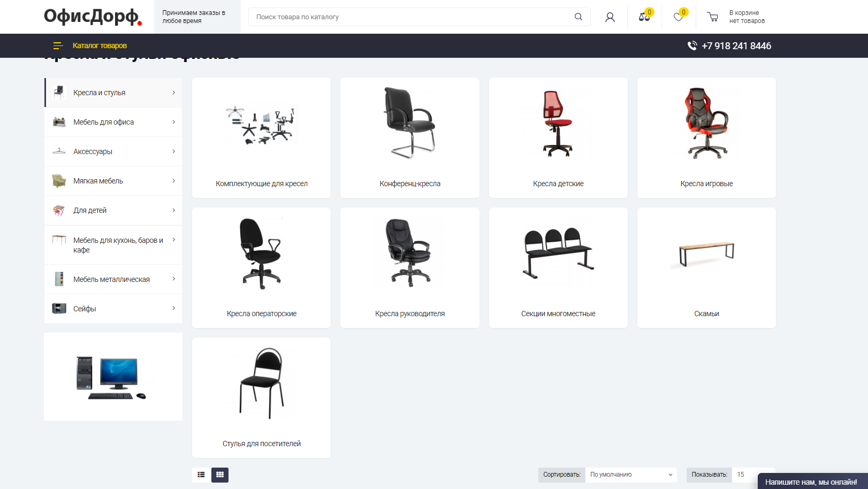Screen dimensions: 868x489
Task: Click the phone handset icon
Action: 692,46
